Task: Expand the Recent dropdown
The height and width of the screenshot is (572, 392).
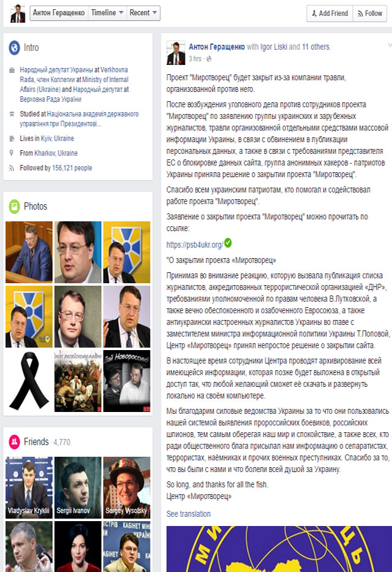Action: tap(143, 13)
